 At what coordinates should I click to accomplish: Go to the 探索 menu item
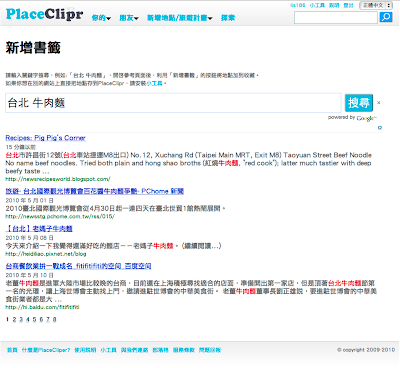[228, 18]
